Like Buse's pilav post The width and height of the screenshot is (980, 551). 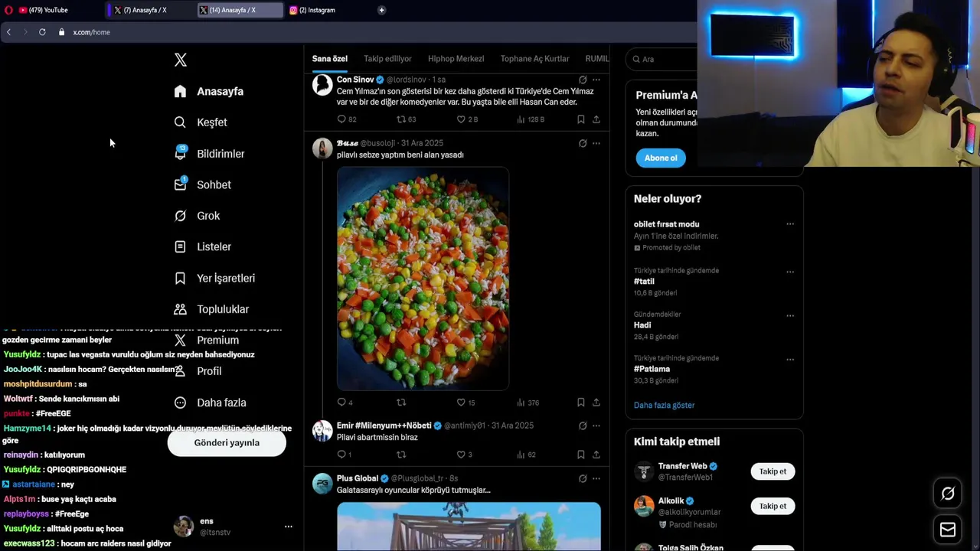pyautogui.click(x=461, y=403)
